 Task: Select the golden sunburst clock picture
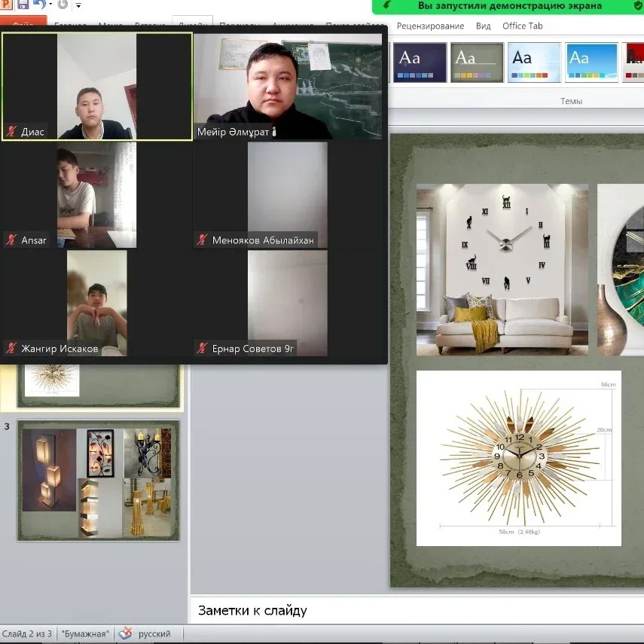tap(519, 459)
